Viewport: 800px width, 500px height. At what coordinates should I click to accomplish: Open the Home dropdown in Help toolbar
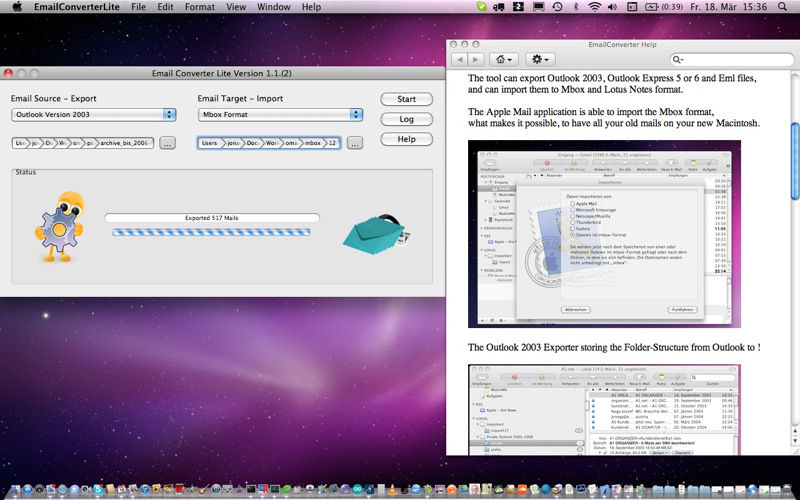504,60
